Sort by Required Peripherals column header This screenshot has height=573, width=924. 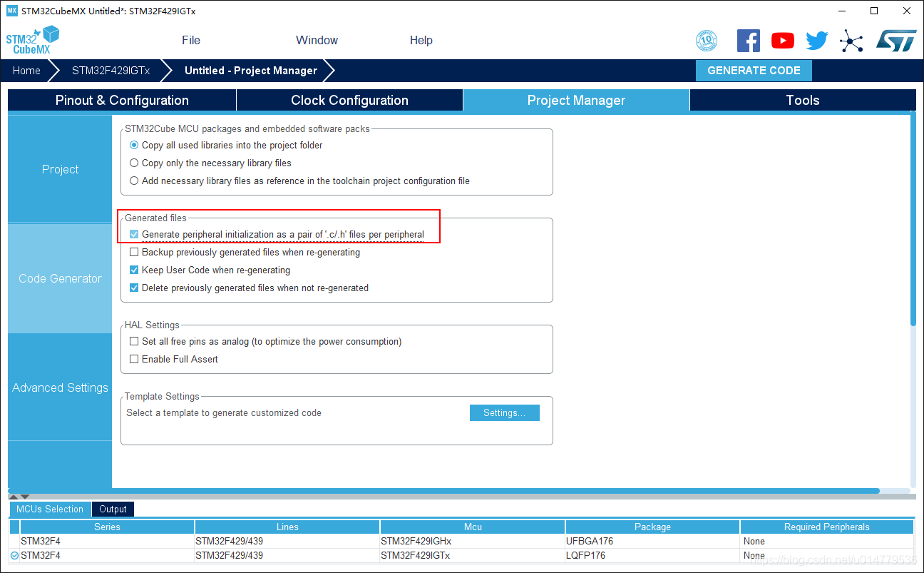[827, 527]
